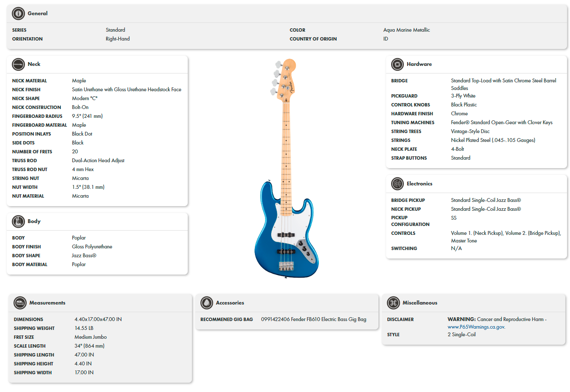Click the Standard Single-Coil bridge pickup value
This screenshot has height=392, width=570.
tap(485, 200)
